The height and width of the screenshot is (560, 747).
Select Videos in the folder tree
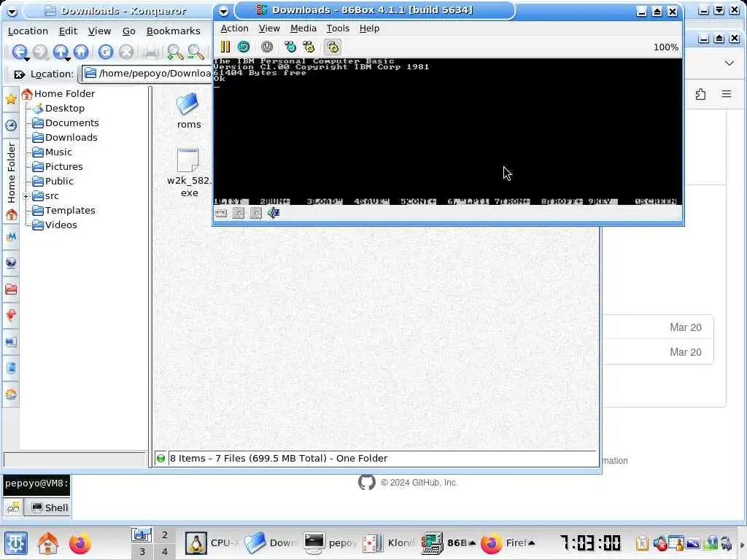(61, 225)
